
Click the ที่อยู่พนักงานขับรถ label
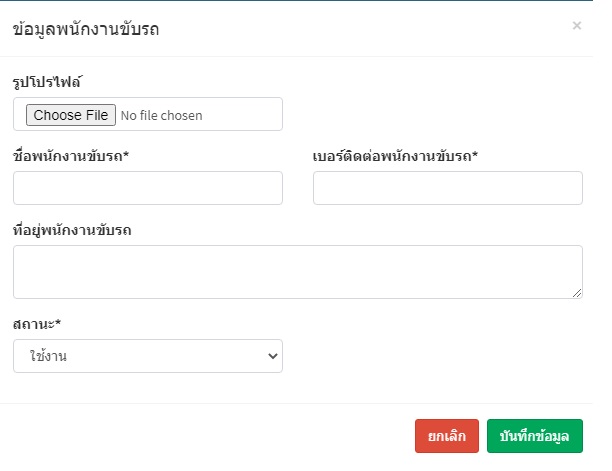pos(72,230)
